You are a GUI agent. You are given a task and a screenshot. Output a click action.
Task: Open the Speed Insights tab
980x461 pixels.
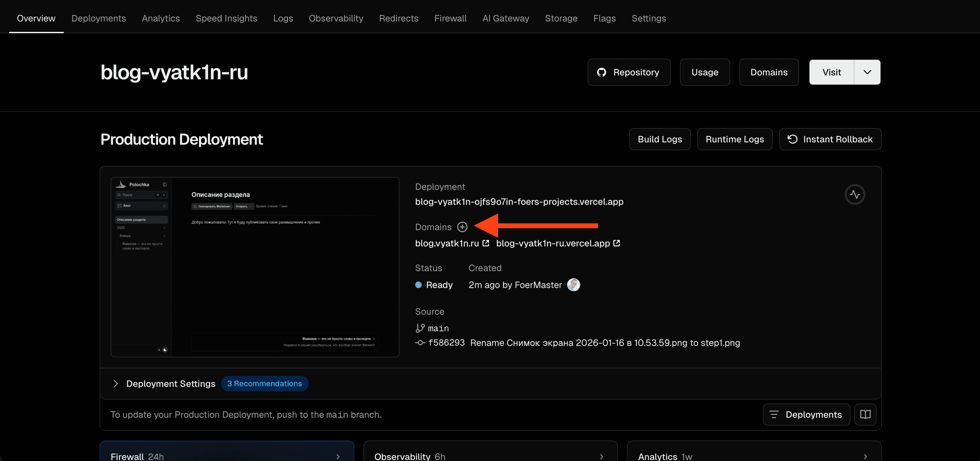tap(226, 18)
